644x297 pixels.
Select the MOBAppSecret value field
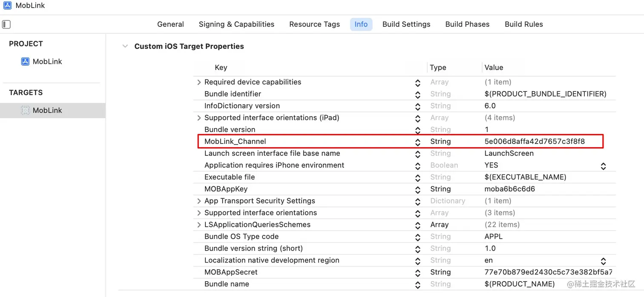click(548, 272)
